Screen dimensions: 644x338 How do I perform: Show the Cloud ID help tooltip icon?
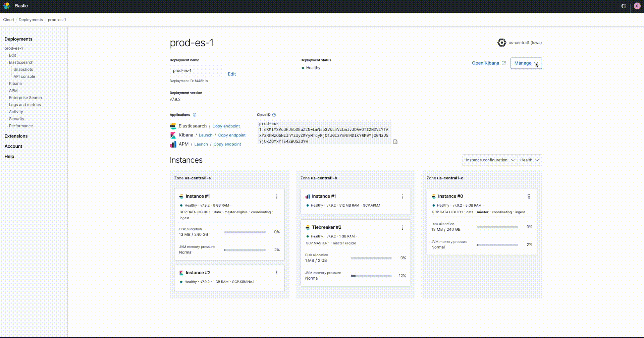274,115
